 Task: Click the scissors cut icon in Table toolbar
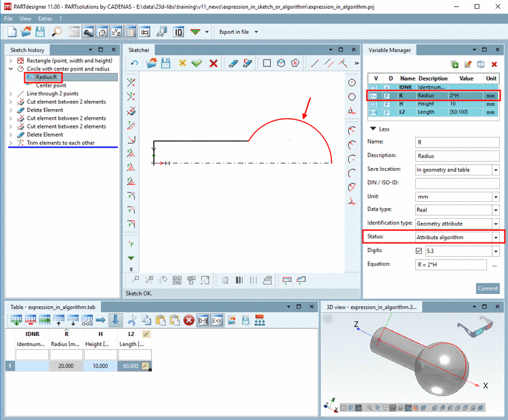tap(132, 320)
